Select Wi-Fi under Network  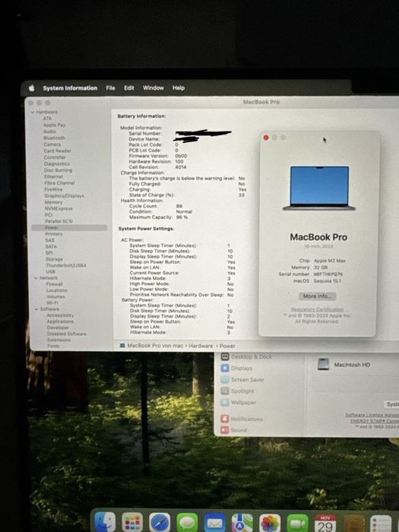click(52, 302)
